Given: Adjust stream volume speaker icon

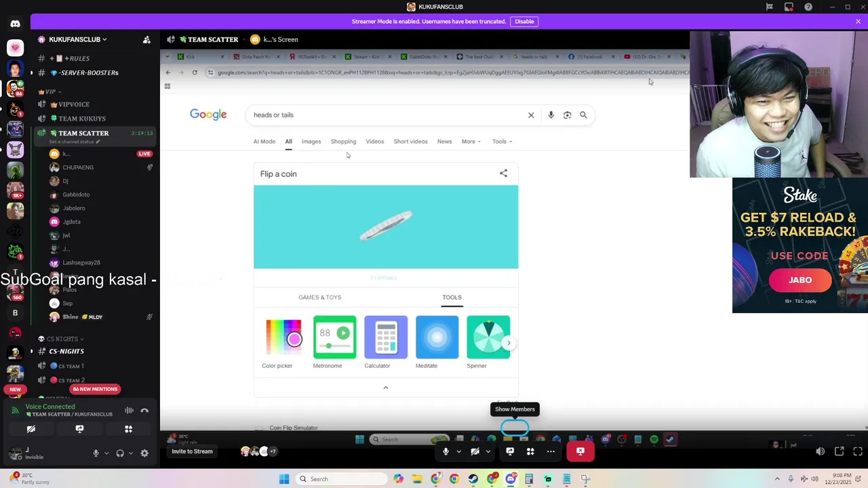Looking at the screenshot, I should 821,451.
